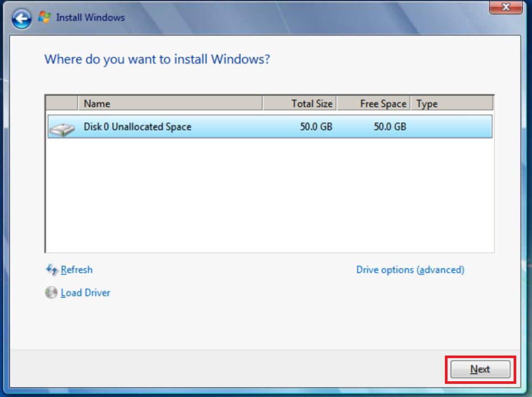Open the Load Driver text link
532x397 pixels.
coord(85,293)
